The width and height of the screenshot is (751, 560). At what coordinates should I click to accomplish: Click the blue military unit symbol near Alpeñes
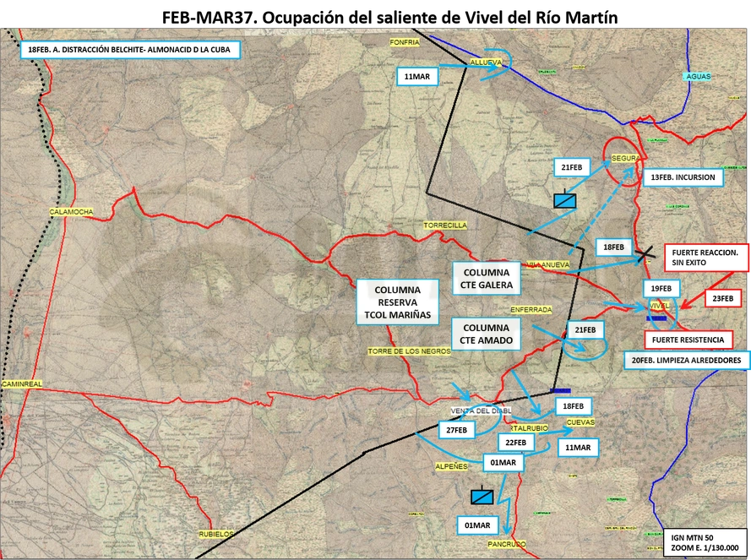tap(482, 495)
